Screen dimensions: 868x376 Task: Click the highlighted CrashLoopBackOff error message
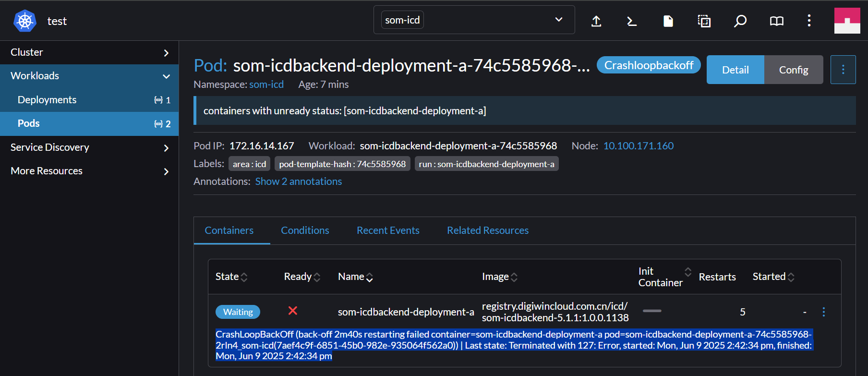click(x=514, y=345)
